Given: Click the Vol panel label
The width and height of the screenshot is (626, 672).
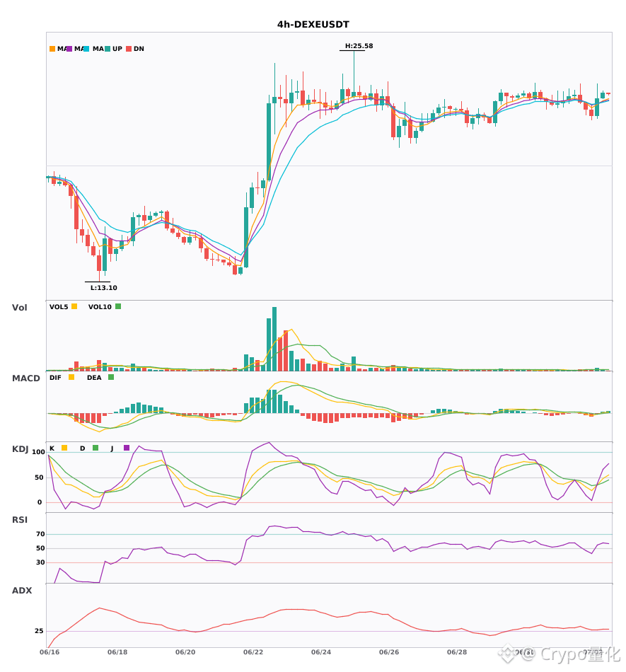Looking at the screenshot, I should (x=19, y=308).
